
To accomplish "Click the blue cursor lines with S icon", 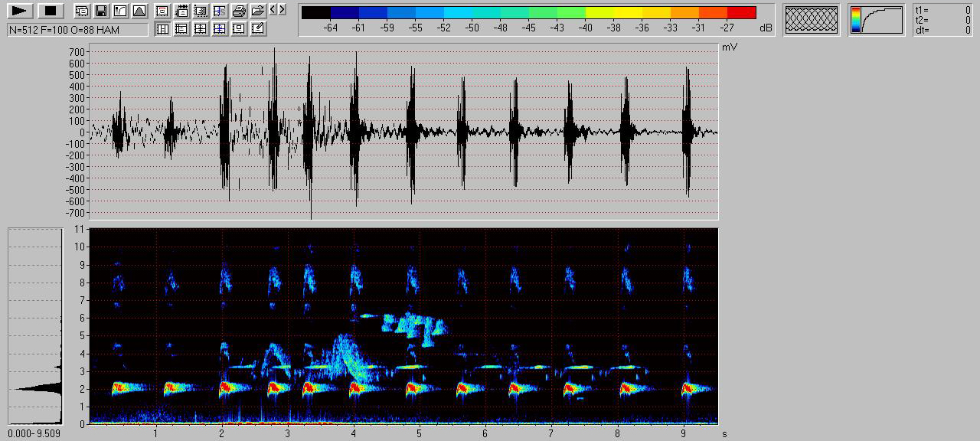I will point(220,11).
